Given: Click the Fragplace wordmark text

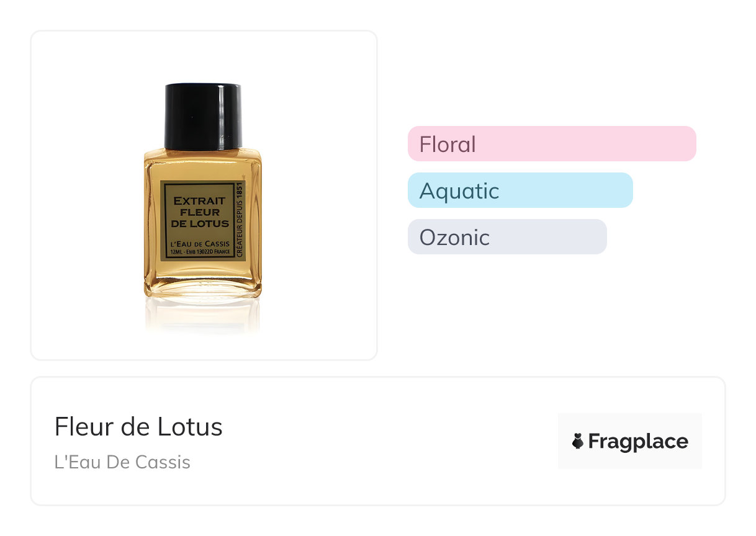Looking at the screenshot, I should tap(638, 442).
